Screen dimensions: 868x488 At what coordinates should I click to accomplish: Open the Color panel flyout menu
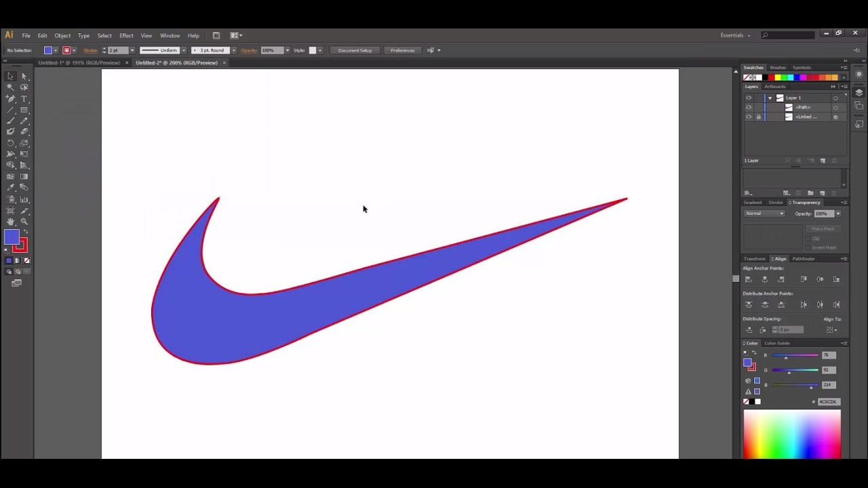[x=844, y=343]
